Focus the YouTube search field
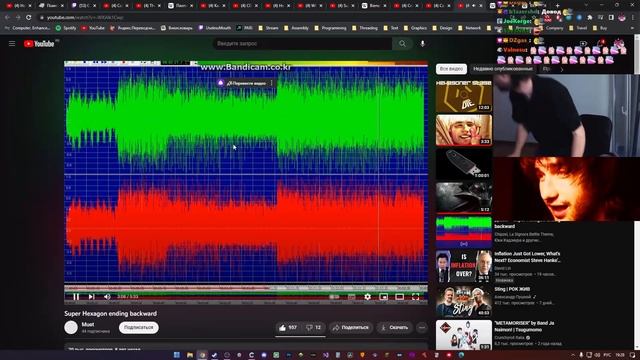The height and width of the screenshot is (360, 640). pyautogui.click(x=302, y=44)
